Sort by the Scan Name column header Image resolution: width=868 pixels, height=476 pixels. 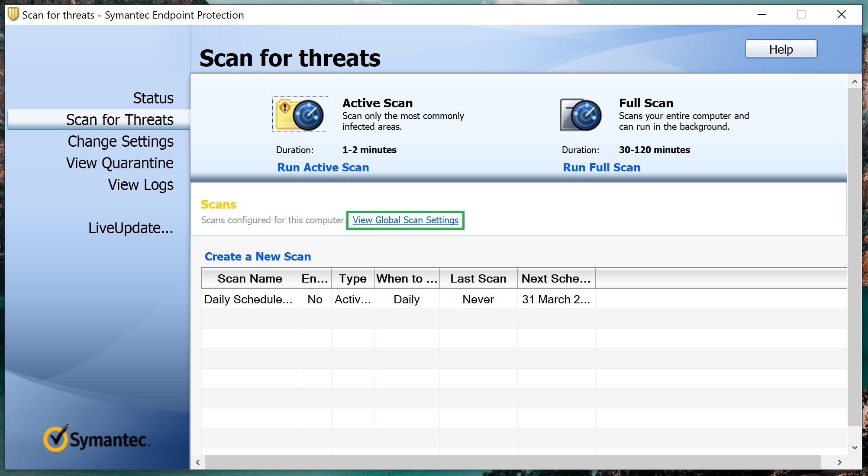pyautogui.click(x=250, y=279)
